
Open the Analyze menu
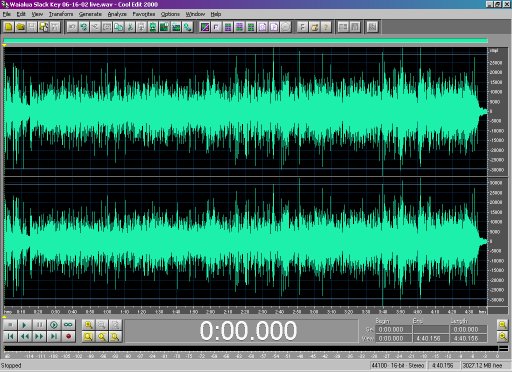[117, 14]
